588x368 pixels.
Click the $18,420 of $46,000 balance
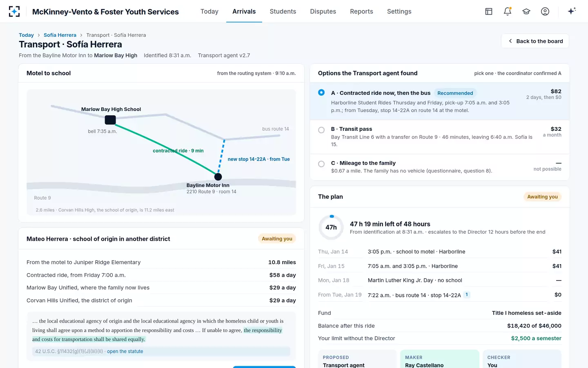point(534,325)
